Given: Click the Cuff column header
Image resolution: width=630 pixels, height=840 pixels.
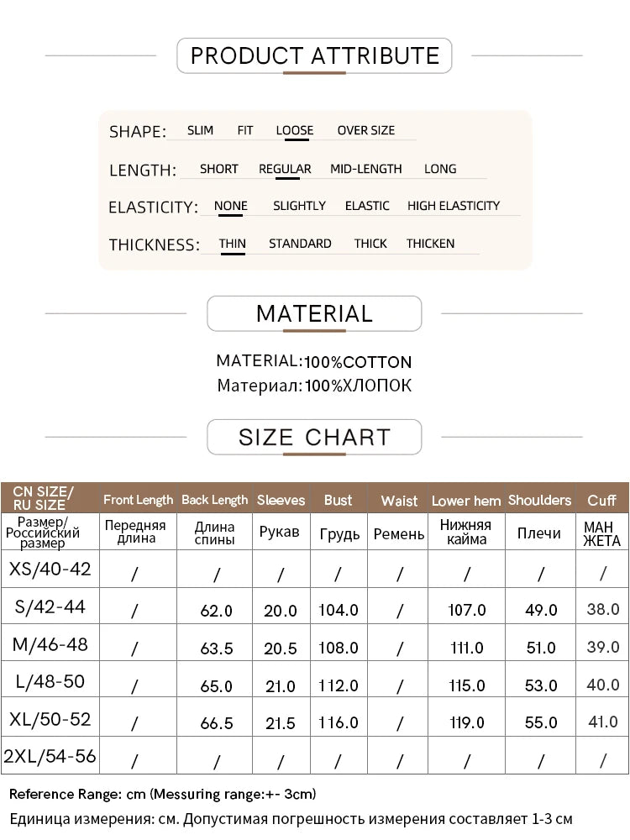Looking at the screenshot, I should [601, 500].
